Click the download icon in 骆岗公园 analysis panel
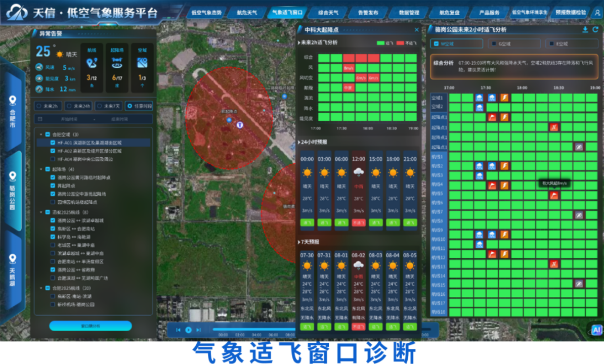604x364 pixels. (585, 30)
